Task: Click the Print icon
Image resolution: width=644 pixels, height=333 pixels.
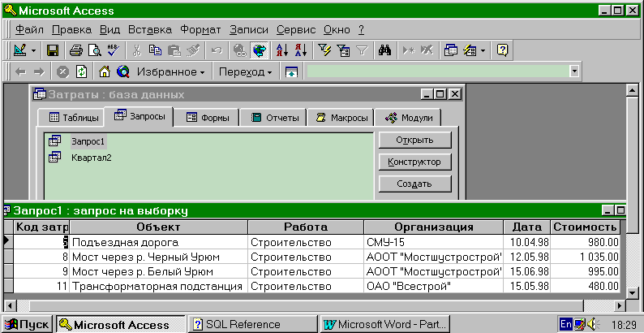Action: click(x=76, y=50)
